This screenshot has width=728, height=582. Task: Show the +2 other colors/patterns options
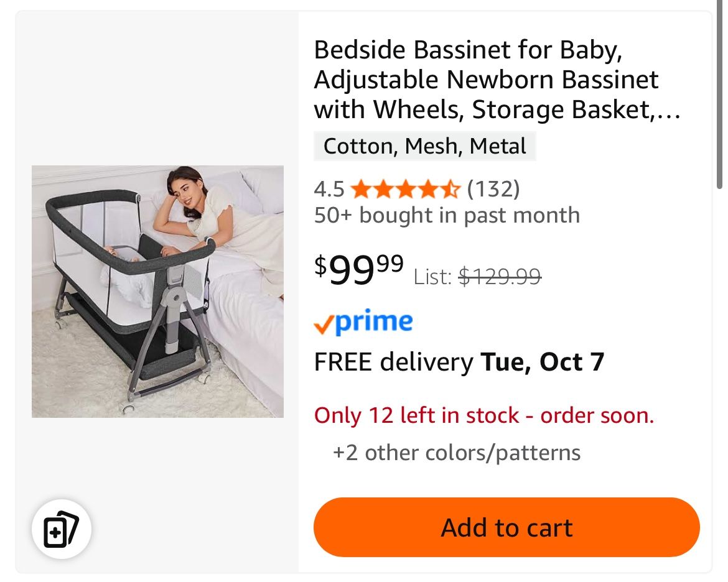pyautogui.click(x=456, y=453)
